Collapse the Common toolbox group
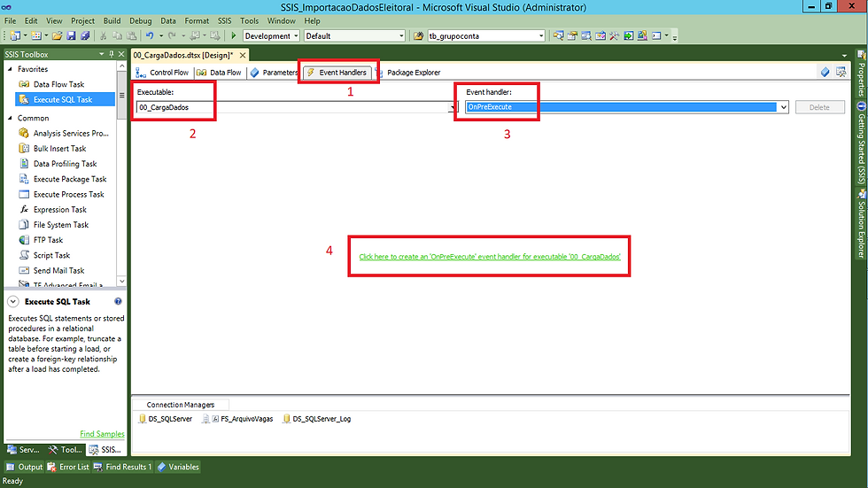 (10, 118)
